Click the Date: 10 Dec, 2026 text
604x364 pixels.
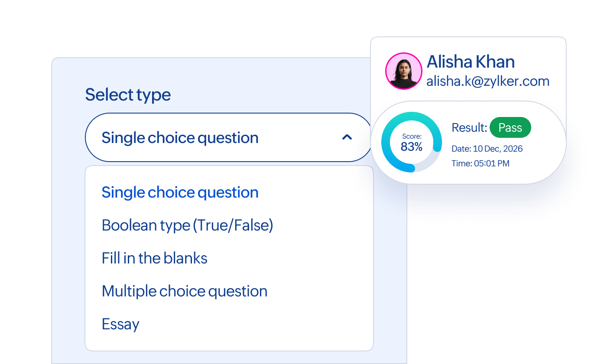pyautogui.click(x=487, y=149)
